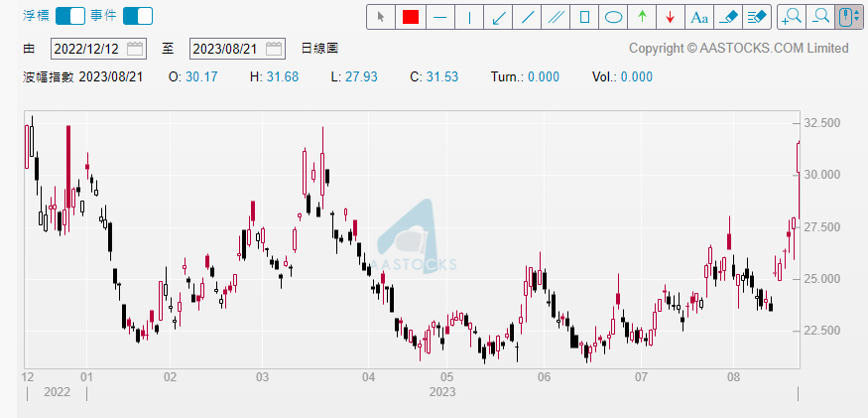Click the erase all drawings tool
This screenshot has width=868, height=418.
pos(757,17)
